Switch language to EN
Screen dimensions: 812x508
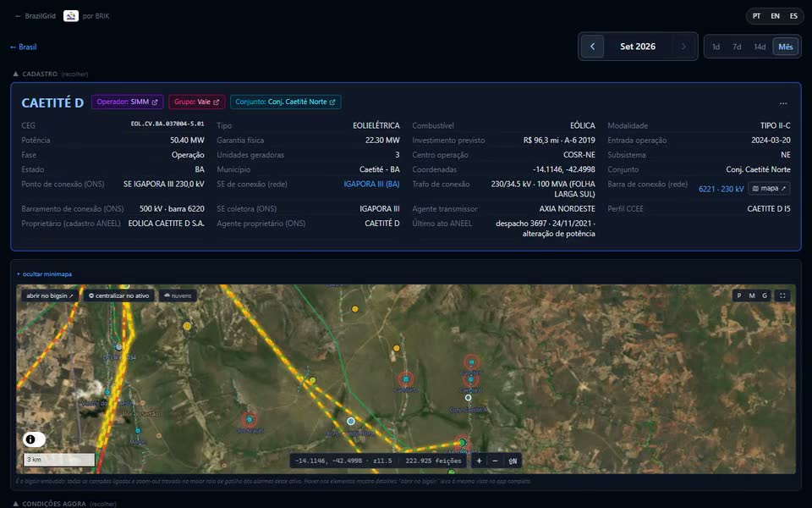coord(776,16)
